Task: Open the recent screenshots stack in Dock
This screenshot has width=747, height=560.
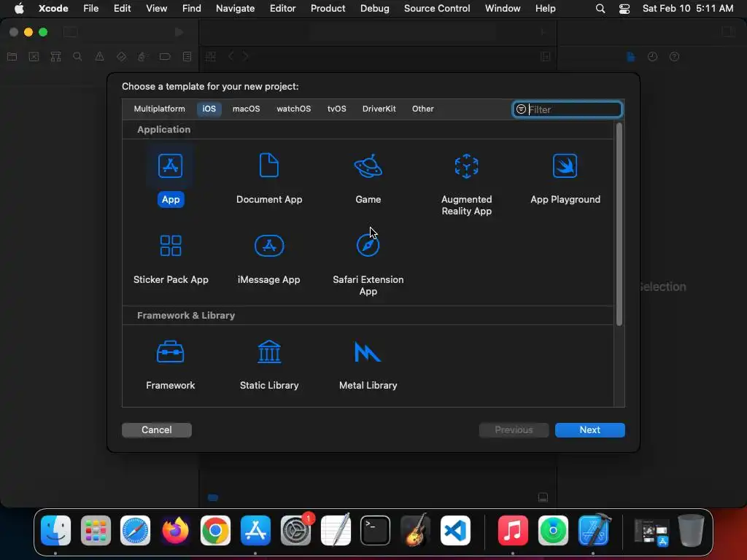Action: 651,532
